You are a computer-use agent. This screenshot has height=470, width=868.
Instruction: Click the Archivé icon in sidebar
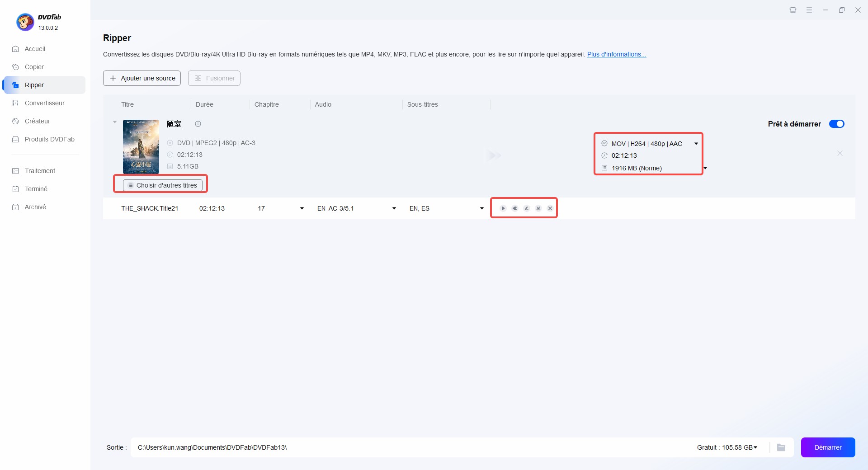[15, 207]
